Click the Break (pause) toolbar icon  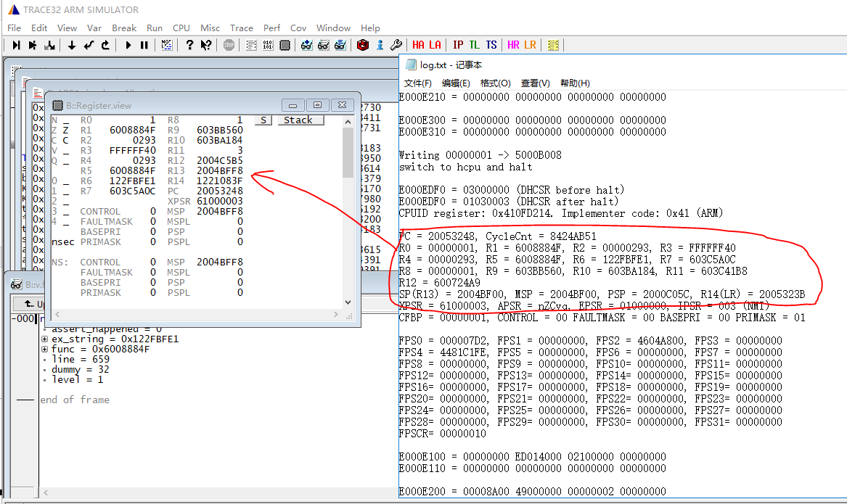144,45
